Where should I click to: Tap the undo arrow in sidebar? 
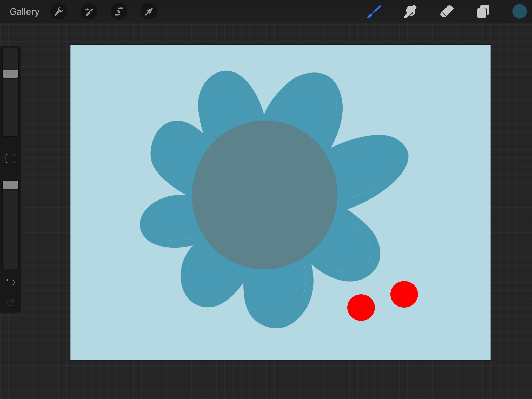[x=10, y=282]
